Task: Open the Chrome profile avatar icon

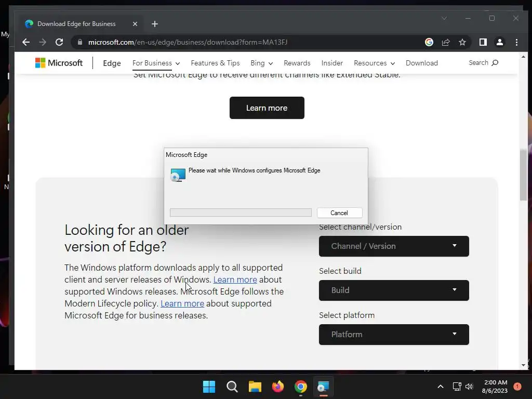Action: pos(499,42)
